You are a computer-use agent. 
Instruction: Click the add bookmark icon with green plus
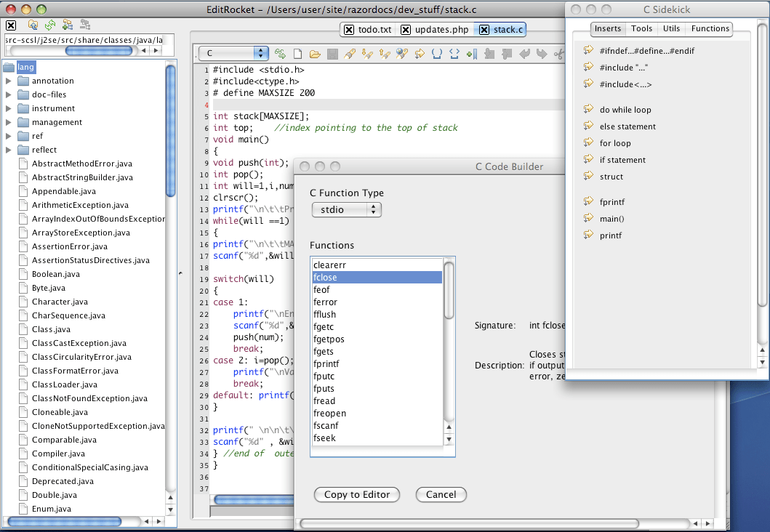click(x=471, y=54)
